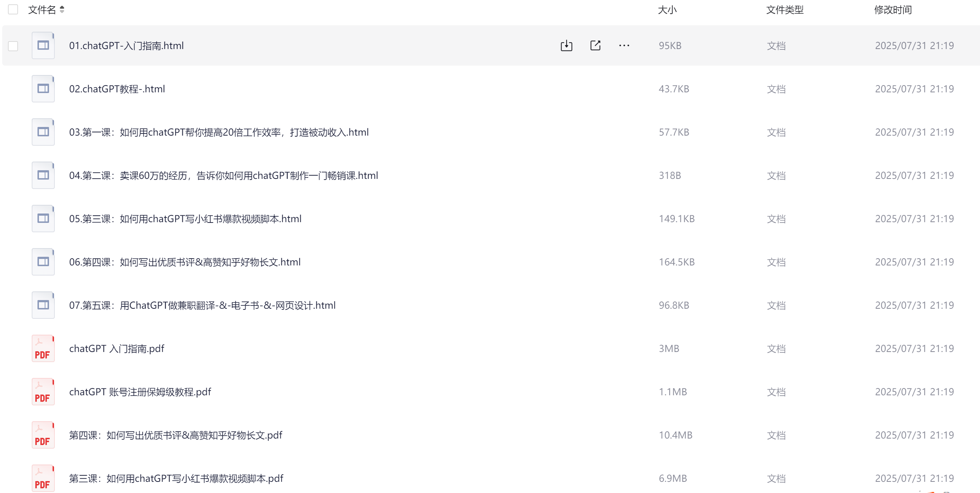Click the file icon of 05.第三课 html

(43, 219)
